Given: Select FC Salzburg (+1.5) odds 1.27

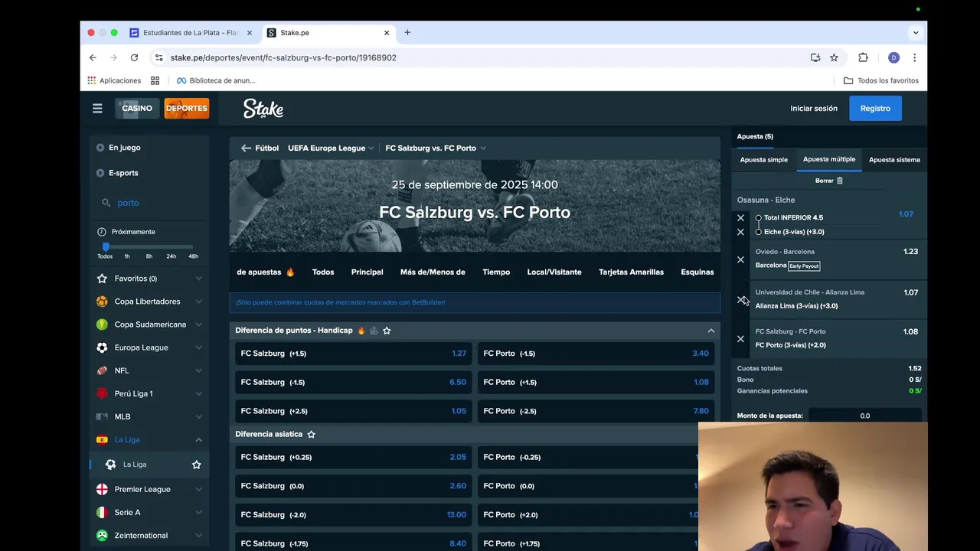Looking at the screenshot, I should point(353,354).
